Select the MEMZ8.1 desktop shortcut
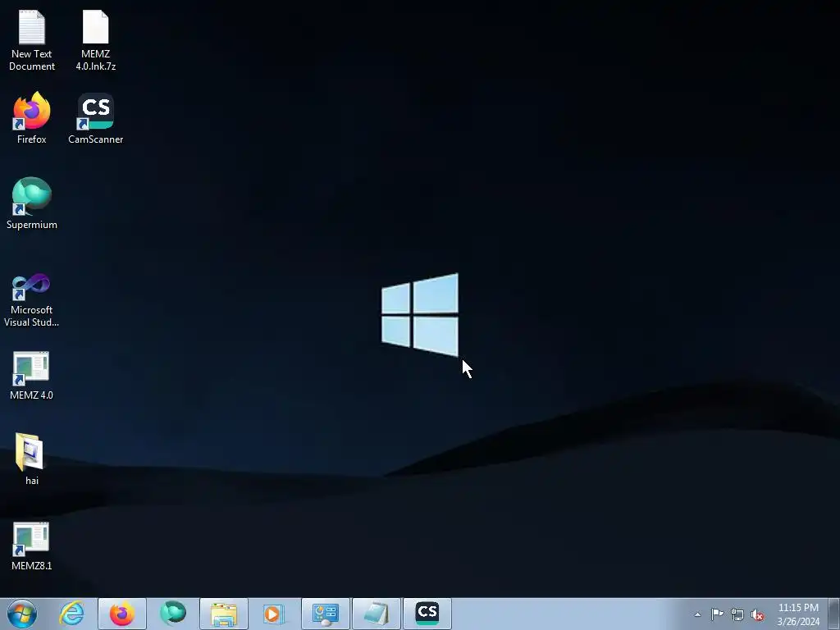 click(32, 546)
